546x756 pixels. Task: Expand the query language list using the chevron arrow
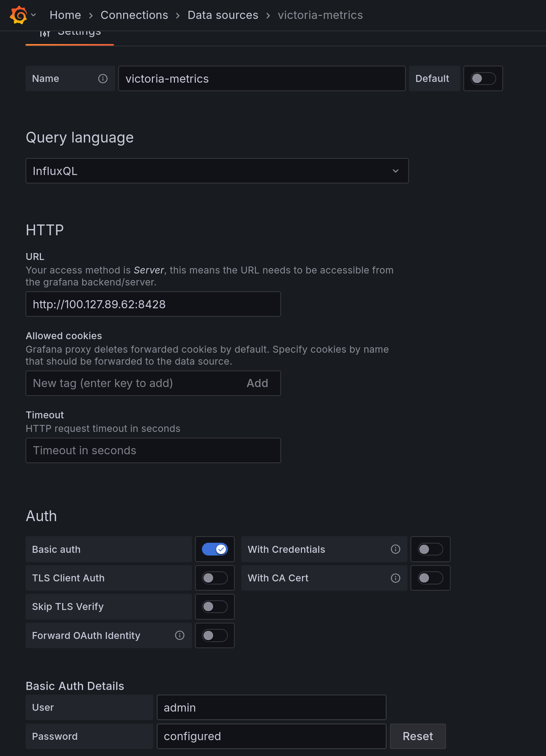[395, 171]
